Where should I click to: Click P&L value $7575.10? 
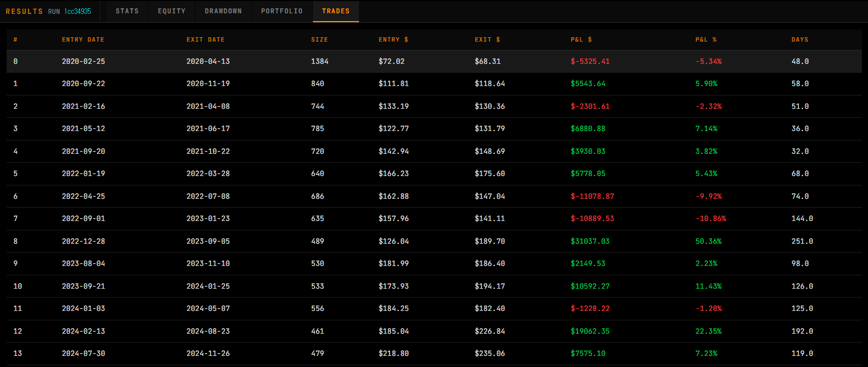tap(588, 354)
